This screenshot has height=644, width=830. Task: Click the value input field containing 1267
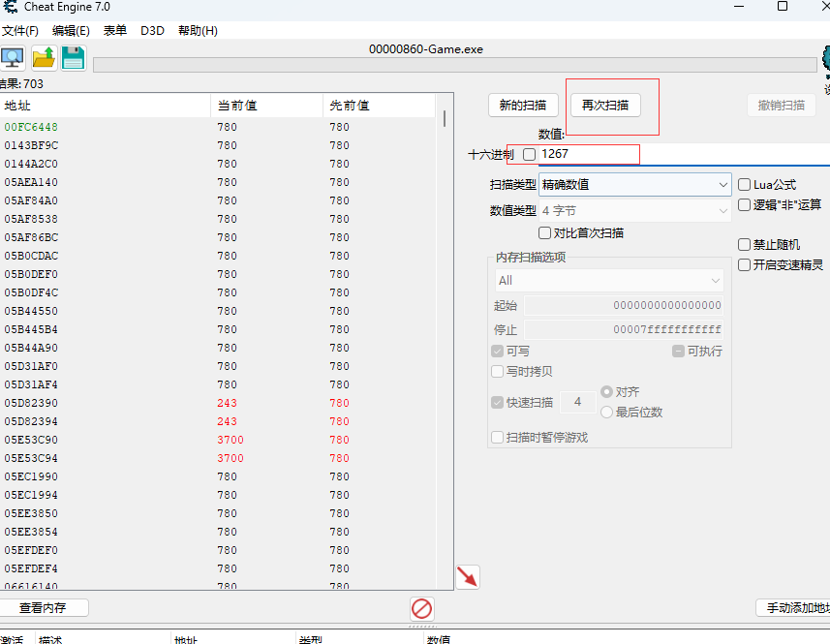click(685, 154)
